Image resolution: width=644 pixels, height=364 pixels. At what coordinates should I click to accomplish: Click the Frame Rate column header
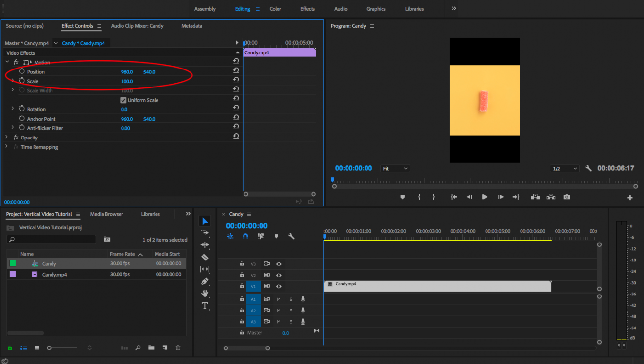pyautogui.click(x=122, y=254)
